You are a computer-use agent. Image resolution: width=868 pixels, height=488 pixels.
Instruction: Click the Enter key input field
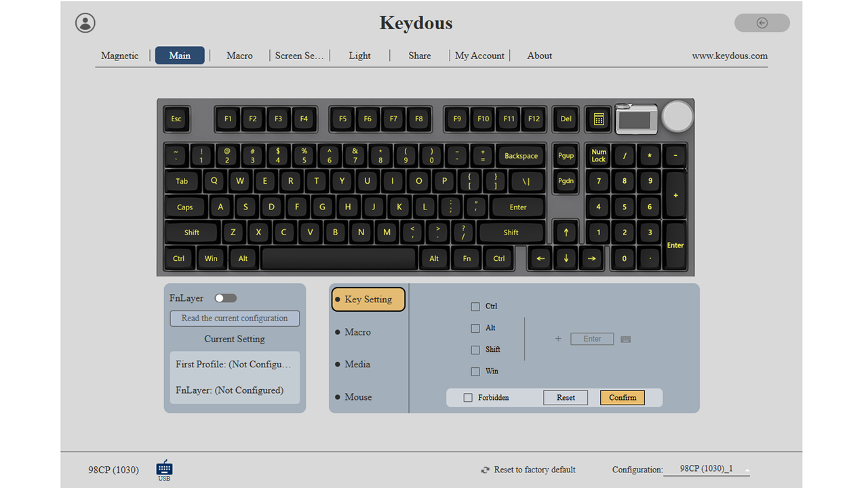tap(592, 339)
